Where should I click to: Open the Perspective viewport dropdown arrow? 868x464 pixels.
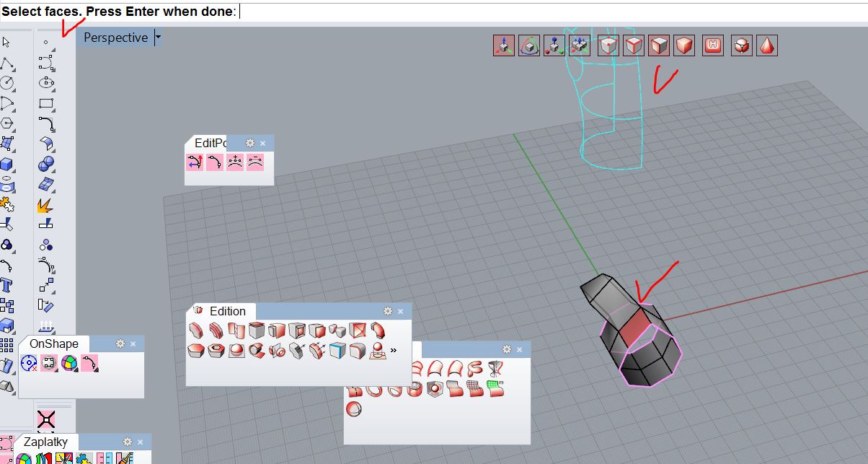[x=159, y=38]
